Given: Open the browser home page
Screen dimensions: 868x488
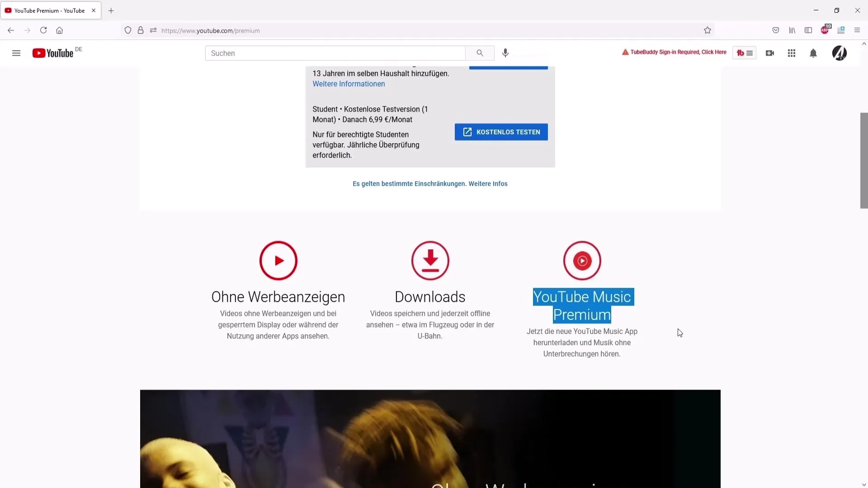Looking at the screenshot, I should (x=59, y=30).
